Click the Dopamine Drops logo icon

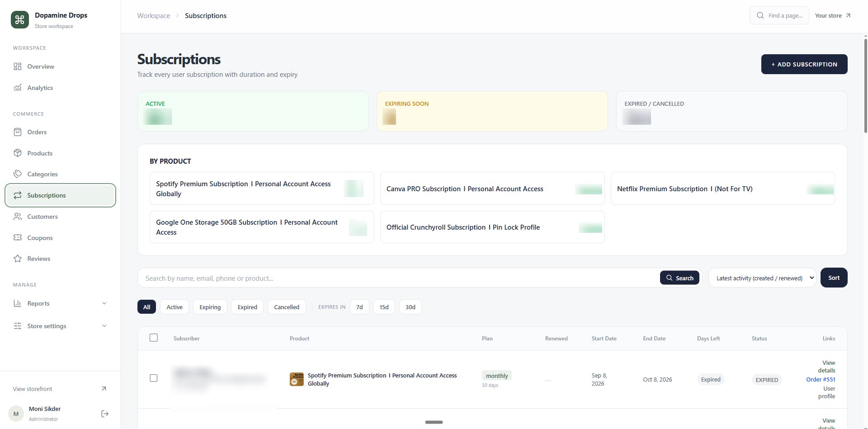click(20, 20)
